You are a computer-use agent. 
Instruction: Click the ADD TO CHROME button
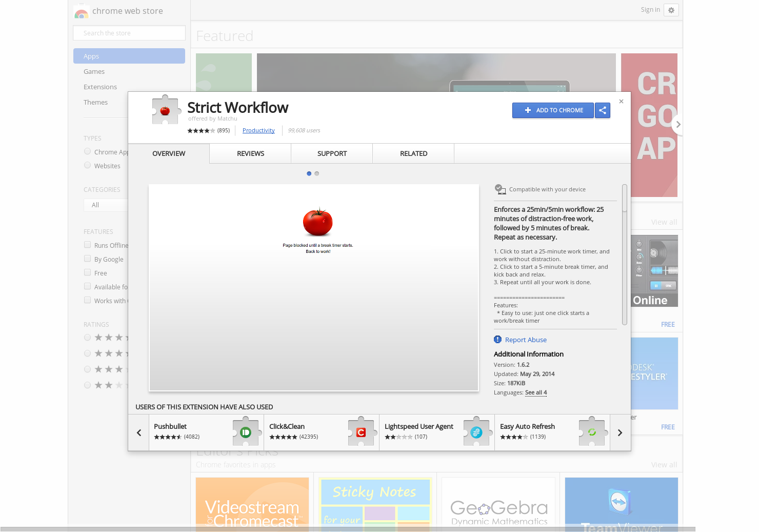click(553, 110)
